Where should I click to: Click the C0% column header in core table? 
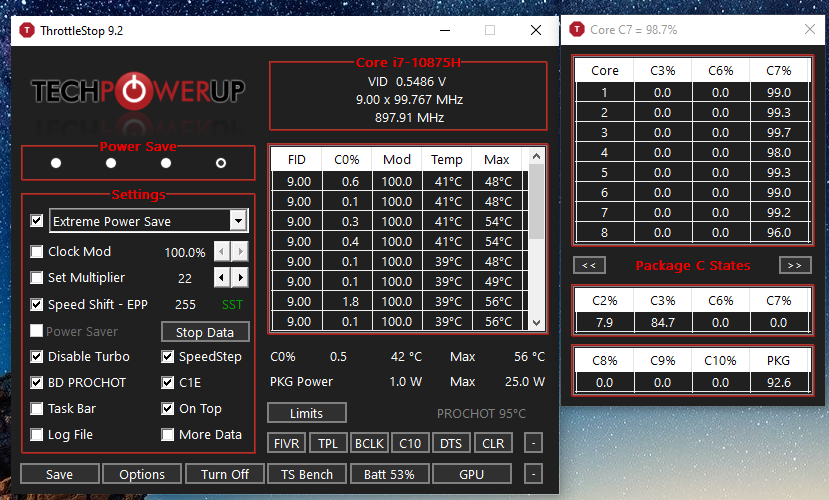pos(346,160)
